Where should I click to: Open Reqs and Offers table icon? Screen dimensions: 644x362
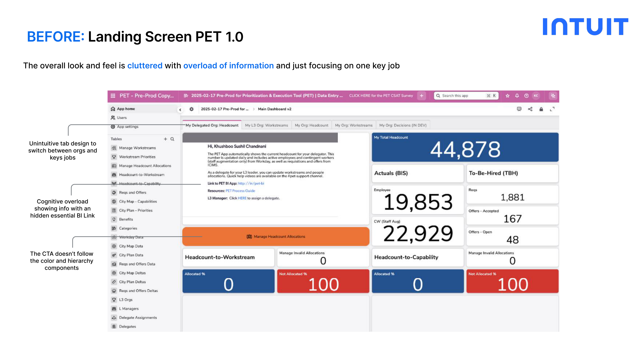(114, 193)
